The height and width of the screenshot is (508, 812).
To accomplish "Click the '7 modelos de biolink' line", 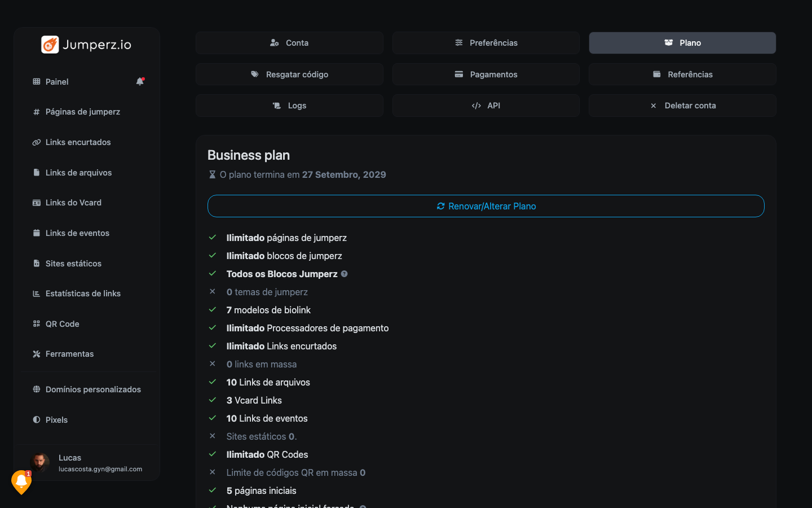I will click(268, 310).
